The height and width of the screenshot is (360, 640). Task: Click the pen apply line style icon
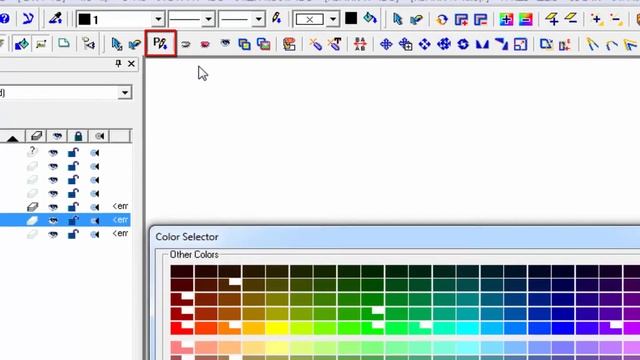pos(276,18)
